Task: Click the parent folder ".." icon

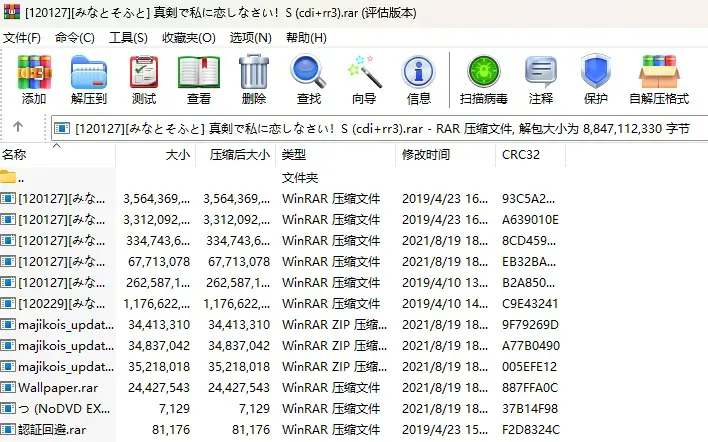Action: (8, 177)
